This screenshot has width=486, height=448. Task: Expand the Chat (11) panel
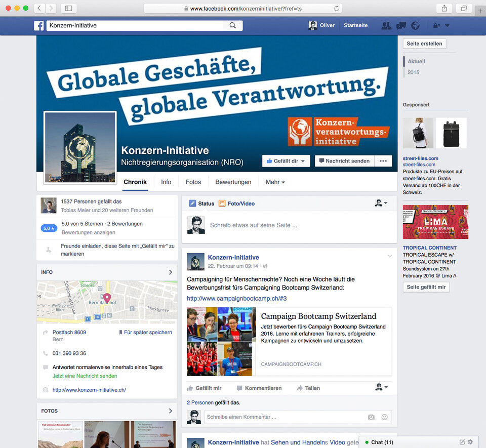click(x=382, y=441)
